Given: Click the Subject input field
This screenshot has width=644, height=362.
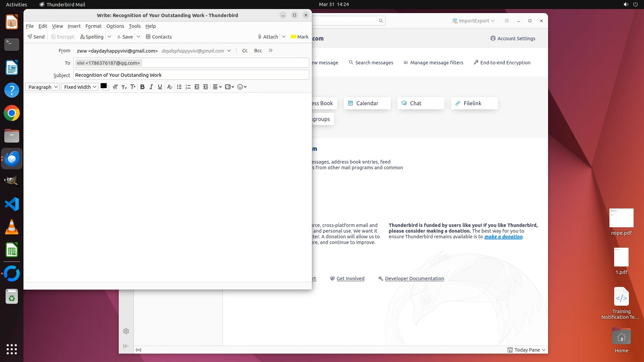Looking at the screenshot, I should pos(191,75).
